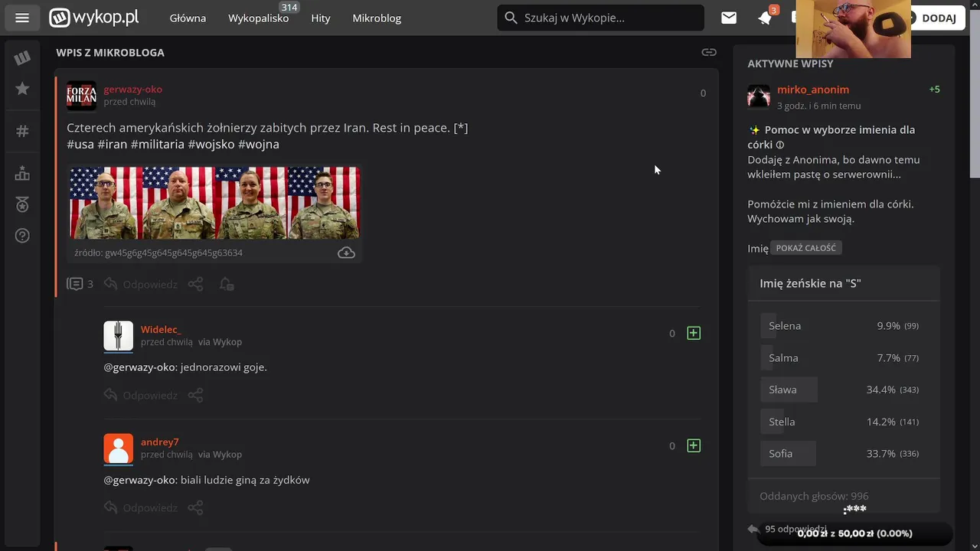Click the webcam overlay thumbnail
980x551 pixels.
pyautogui.click(x=854, y=29)
